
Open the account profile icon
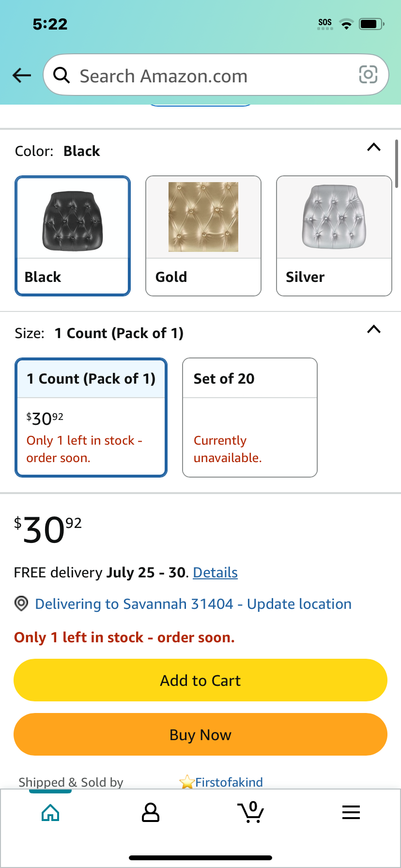click(151, 812)
